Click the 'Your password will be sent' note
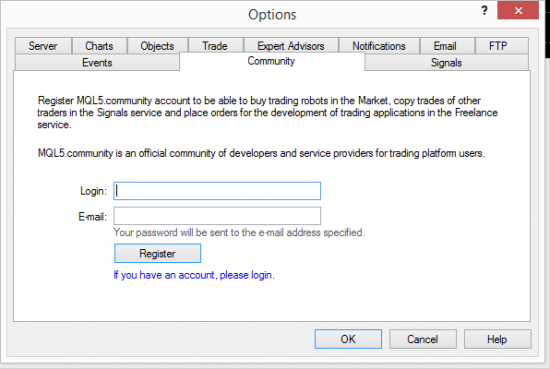550x369 pixels. coord(239,233)
